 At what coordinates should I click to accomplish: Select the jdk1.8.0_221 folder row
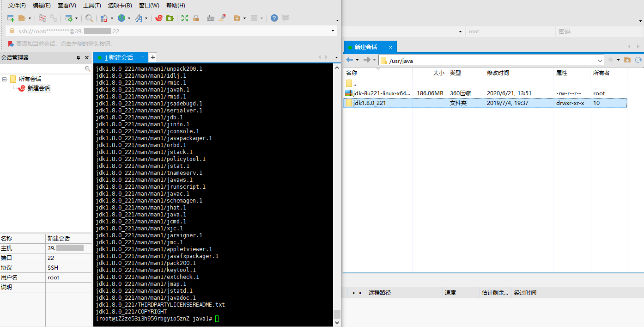485,103
